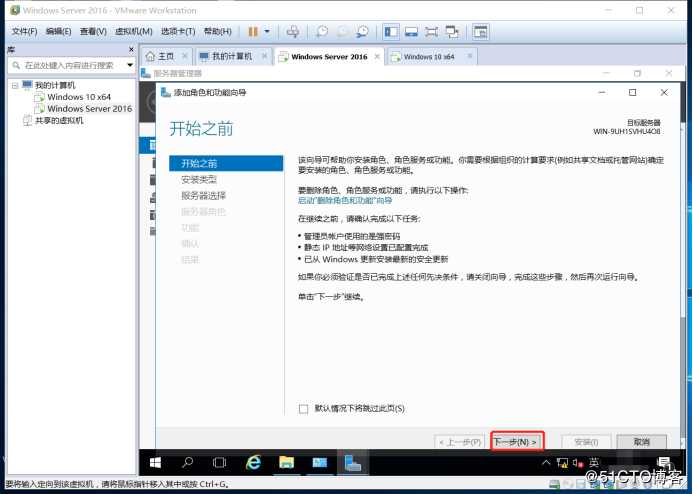This screenshot has width=693, height=494.
Task: Click the 下一步(N) button
Action: pyautogui.click(x=517, y=441)
